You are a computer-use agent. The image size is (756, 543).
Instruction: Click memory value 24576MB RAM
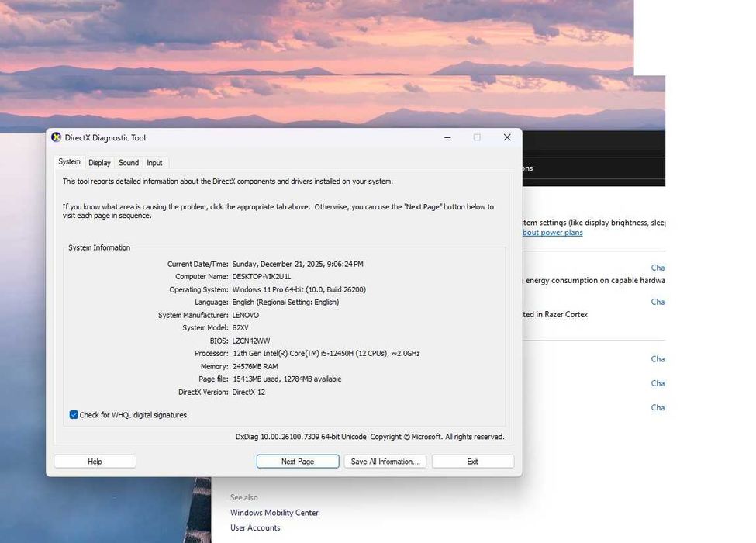(x=255, y=366)
